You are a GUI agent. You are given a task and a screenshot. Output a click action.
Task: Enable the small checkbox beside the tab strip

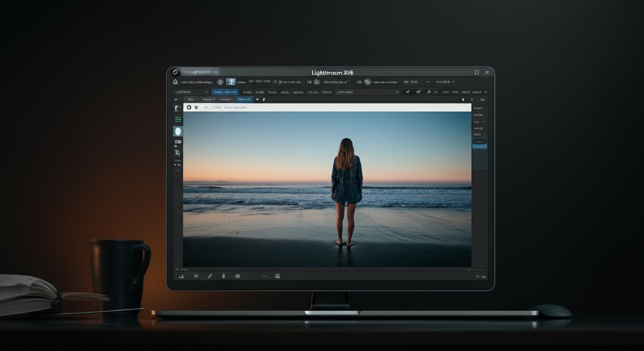click(x=258, y=99)
